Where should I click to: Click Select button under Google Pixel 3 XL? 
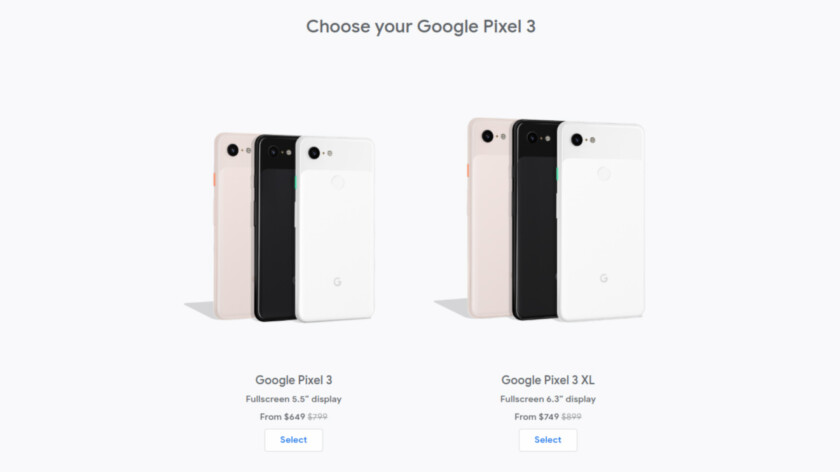tap(548, 440)
